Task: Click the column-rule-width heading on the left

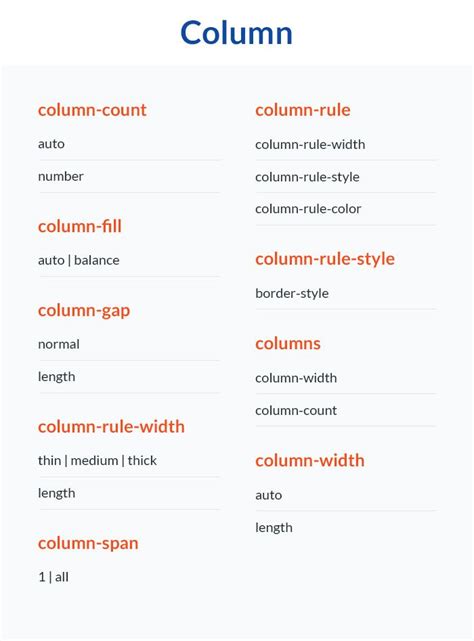Action: pos(111,426)
